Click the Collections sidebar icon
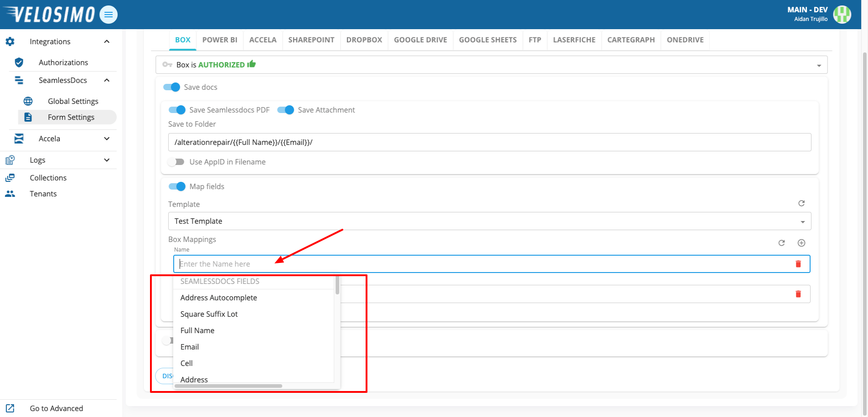This screenshot has width=868, height=417. [10, 178]
